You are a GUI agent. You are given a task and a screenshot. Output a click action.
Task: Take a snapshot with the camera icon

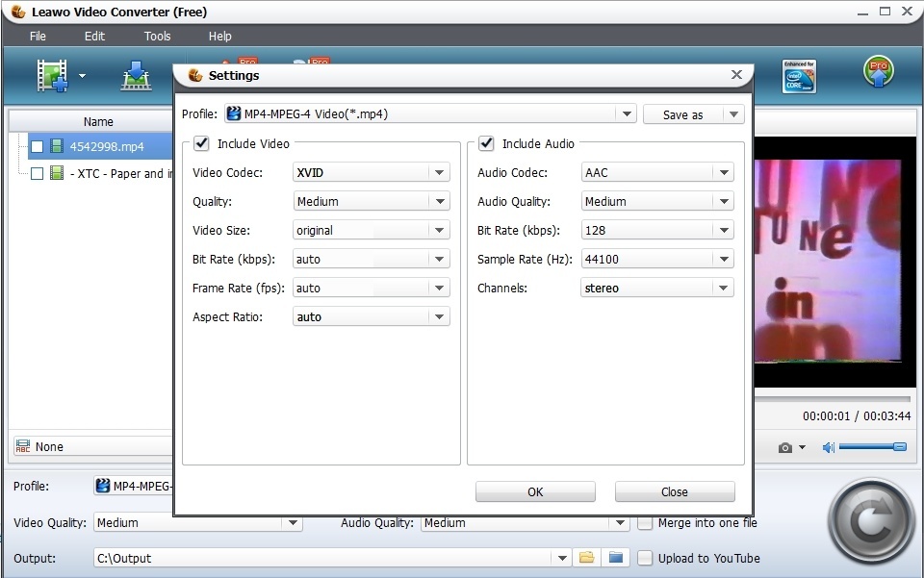786,447
